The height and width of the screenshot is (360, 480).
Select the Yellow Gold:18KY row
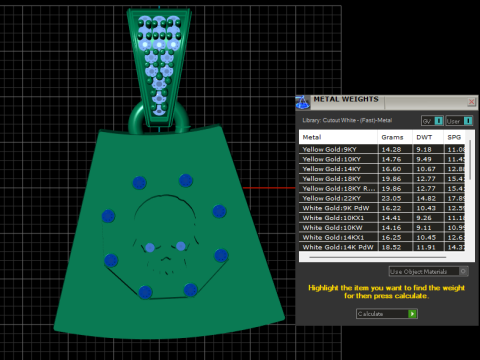[382, 179]
